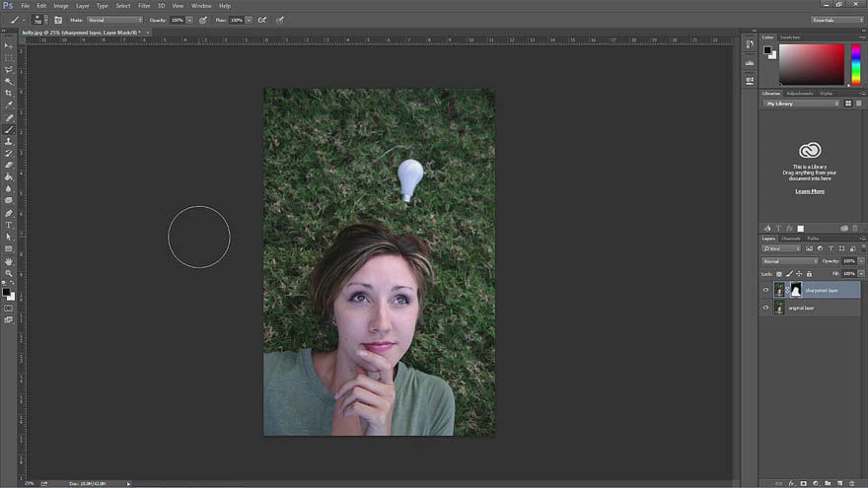The image size is (868, 488).
Task: Pick a hue from the color spectrum strip
Action: 856,64
